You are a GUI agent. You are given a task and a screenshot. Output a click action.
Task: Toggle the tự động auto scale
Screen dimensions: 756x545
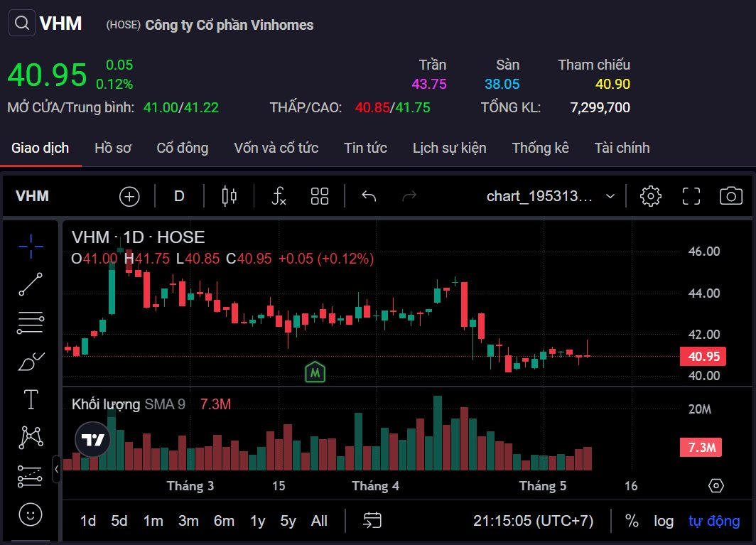714,521
